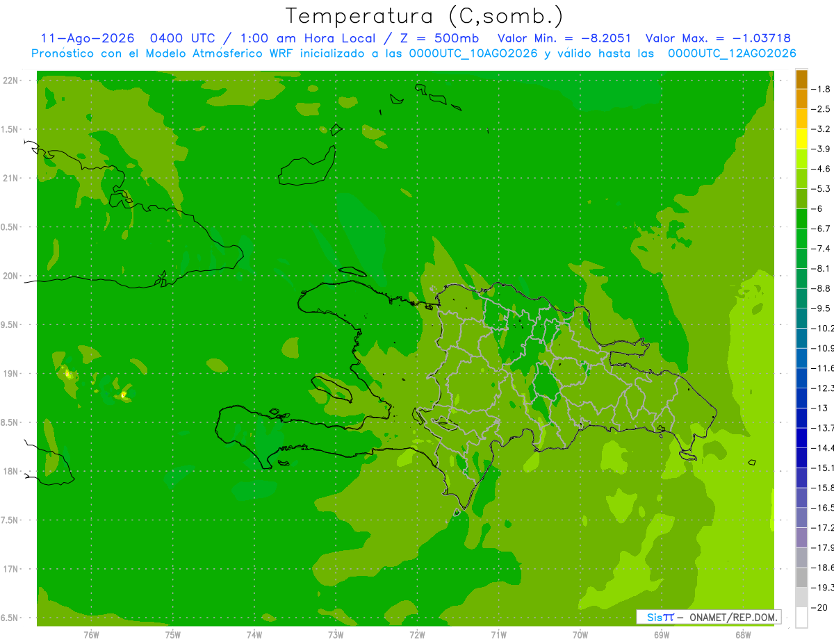Click the "-20" colorbar label
Image resolution: width=834 pixels, height=644 pixels.
[x=819, y=607]
